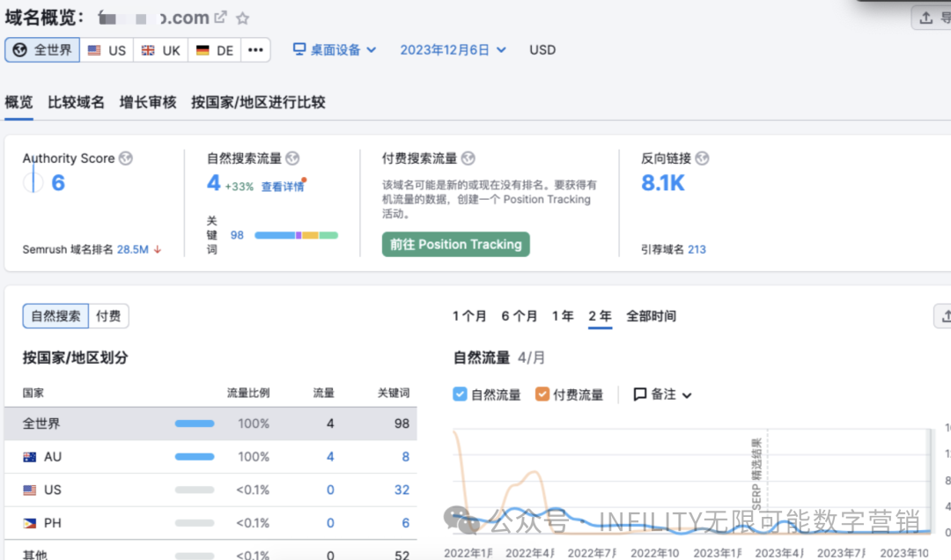Screen dimensions: 951x560
Task: Open more countries ellipsis menu
Action: [x=255, y=50]
